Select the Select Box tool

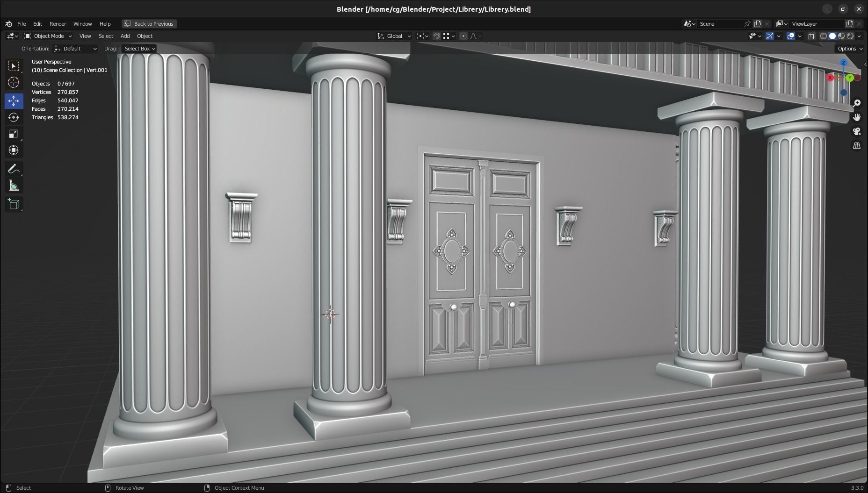pos(14,66)
